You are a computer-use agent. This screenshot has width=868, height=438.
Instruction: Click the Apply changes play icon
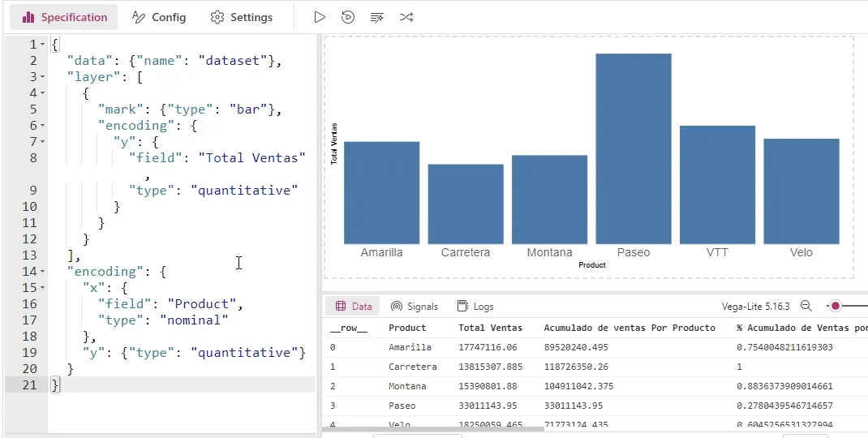(320, 17)
